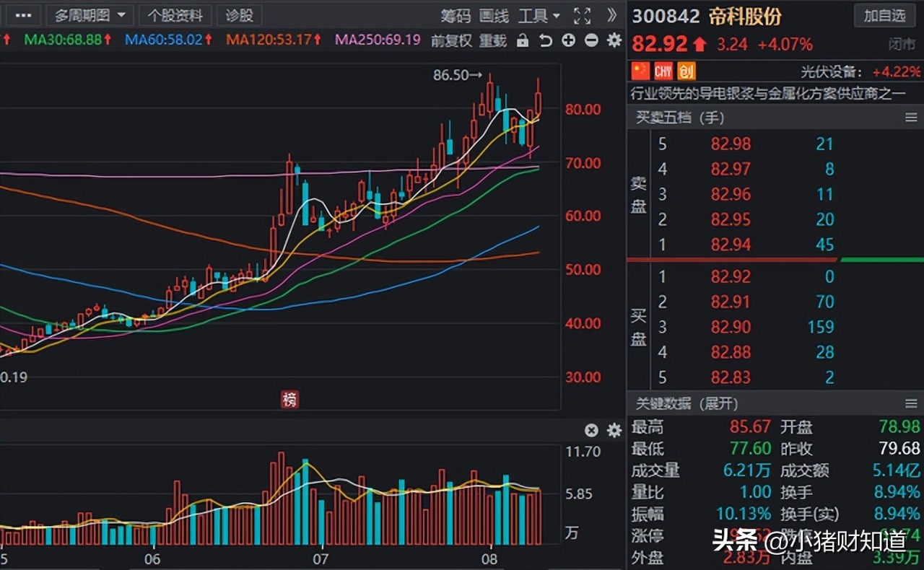Click the undo arrow icon

click(x=546, y=41)
